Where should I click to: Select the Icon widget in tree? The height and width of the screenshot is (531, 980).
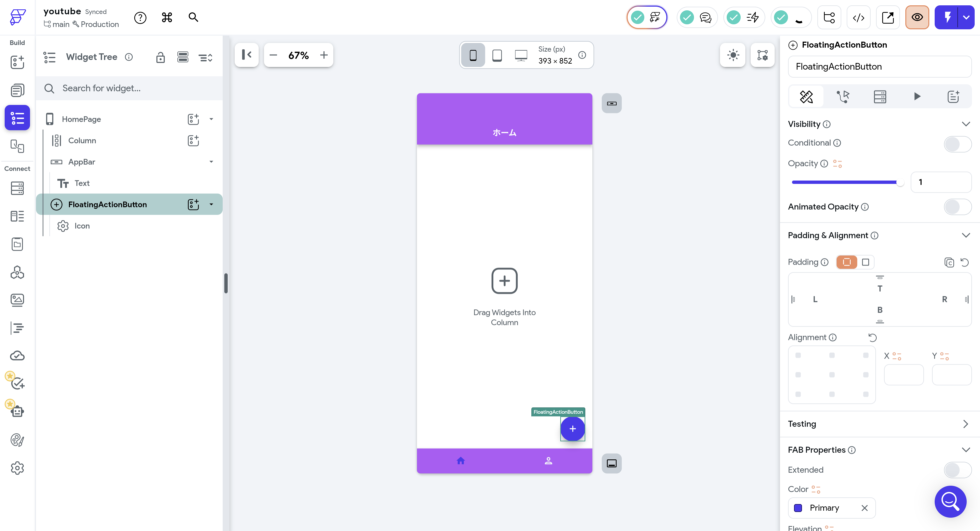coord(82,226)
